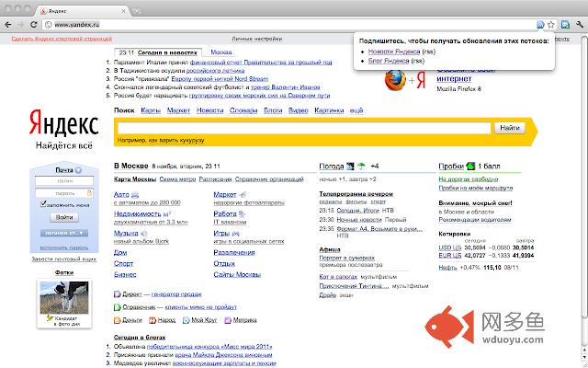Open Справочник организаций link
This screenshot has height=368, width=588.
[269, 179]
